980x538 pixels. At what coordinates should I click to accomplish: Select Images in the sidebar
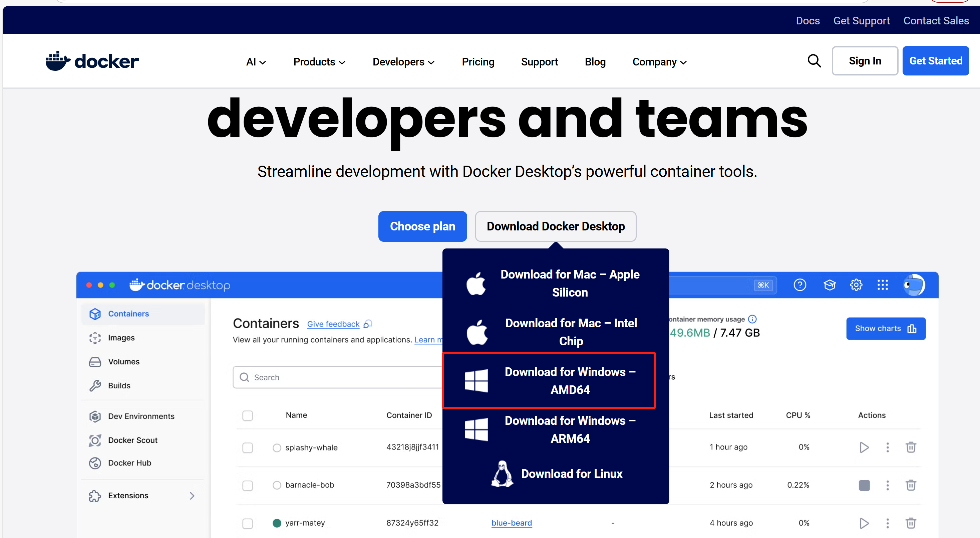(x=121, y=338)
